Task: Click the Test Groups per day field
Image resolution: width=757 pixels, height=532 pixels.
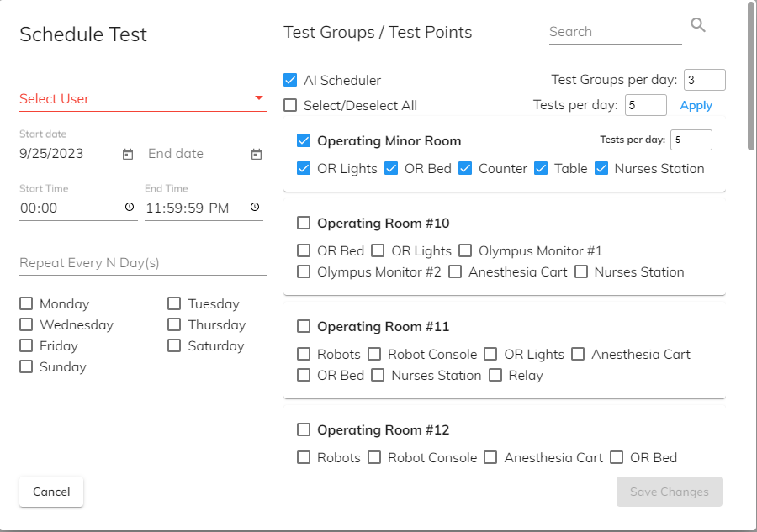Action: (704, 81)
